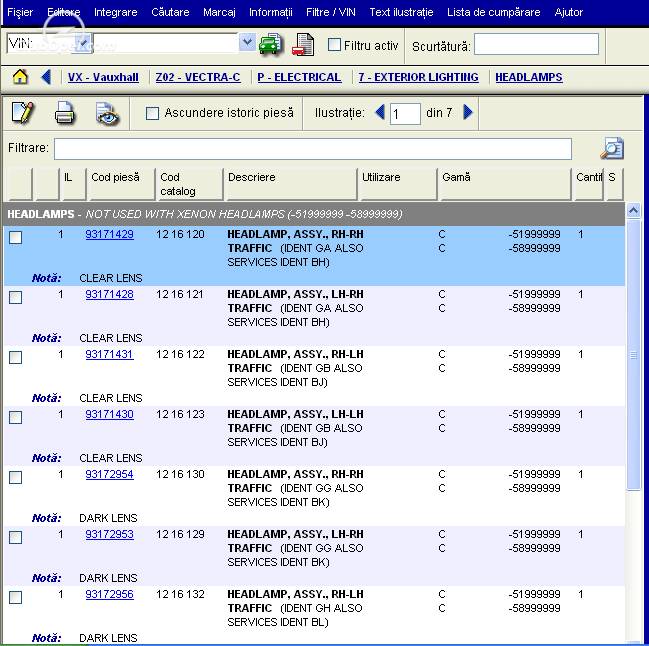This screenshot has width=649, height=646.
Task: Click the print preview eye icon
Action: 107,113
